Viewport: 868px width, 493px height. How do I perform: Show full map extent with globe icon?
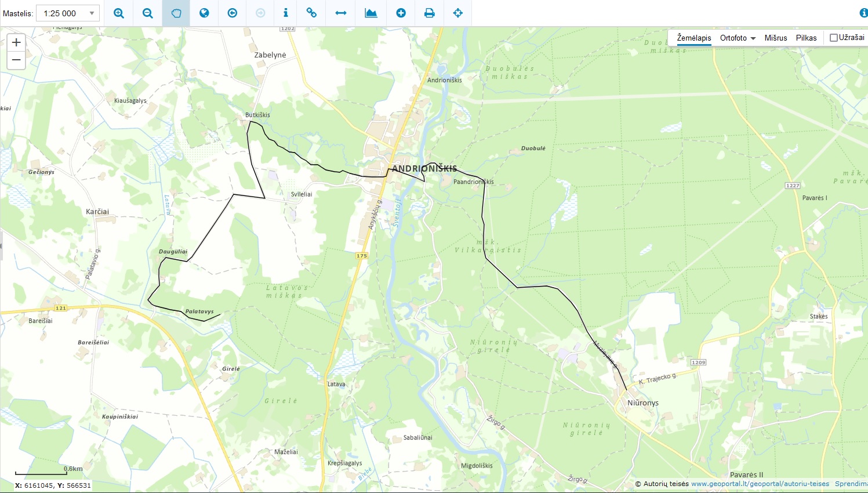pos(204,13)
